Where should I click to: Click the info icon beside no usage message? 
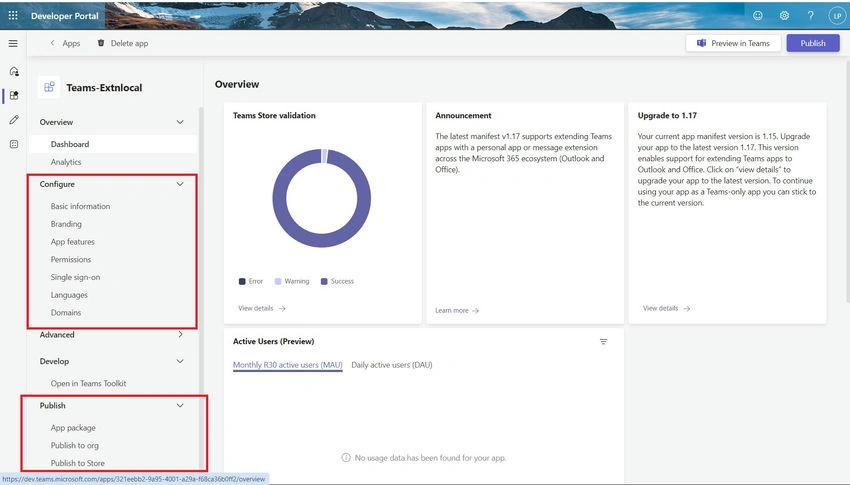346,457
